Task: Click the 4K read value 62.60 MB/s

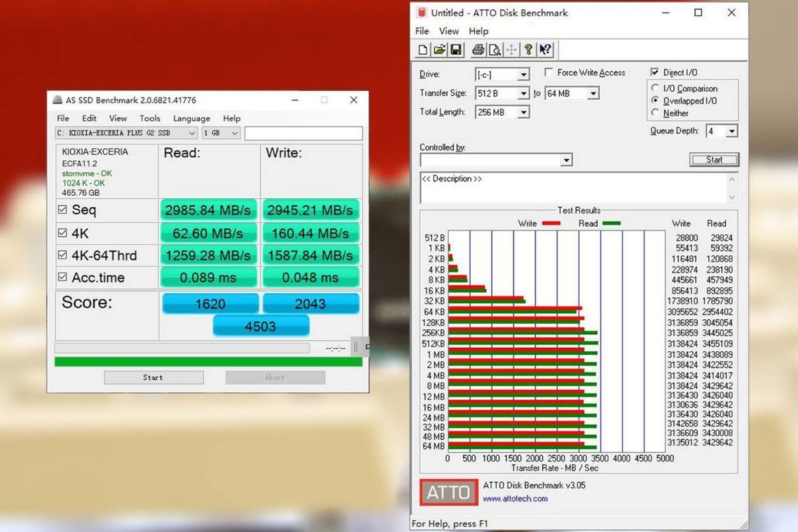Action: coord(208,233)
